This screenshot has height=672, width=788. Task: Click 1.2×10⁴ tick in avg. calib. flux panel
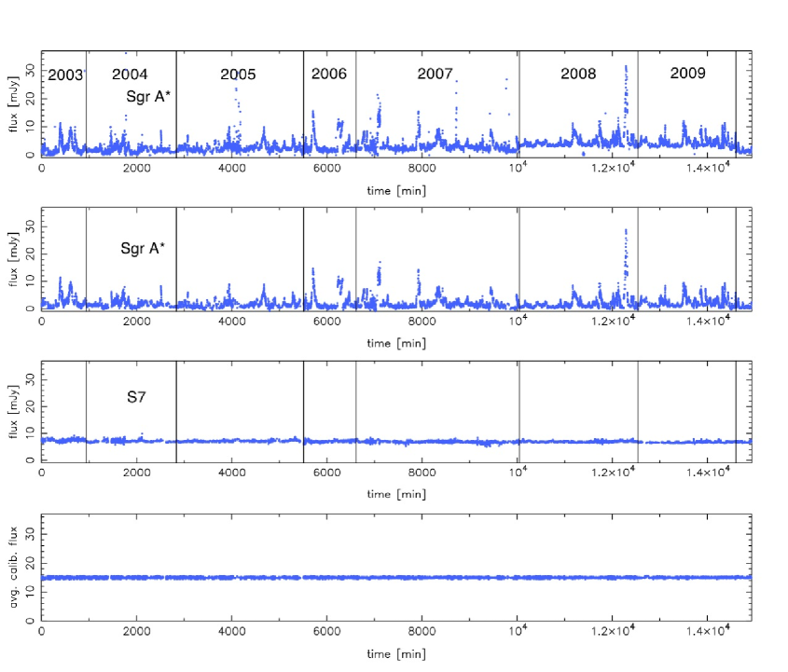(613, 630)
